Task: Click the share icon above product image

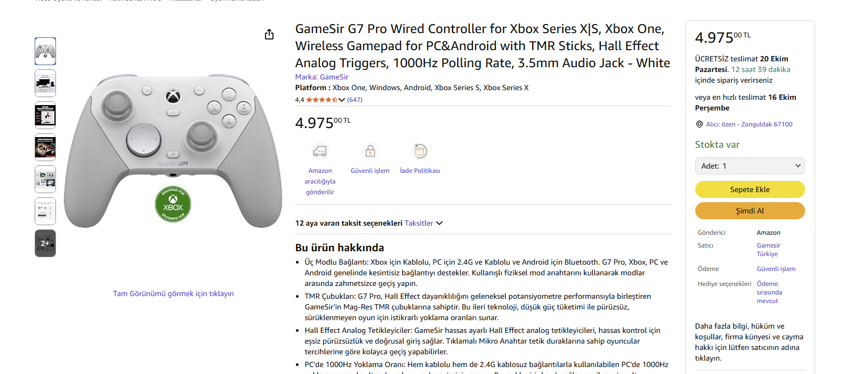Action: coord(269,34)
